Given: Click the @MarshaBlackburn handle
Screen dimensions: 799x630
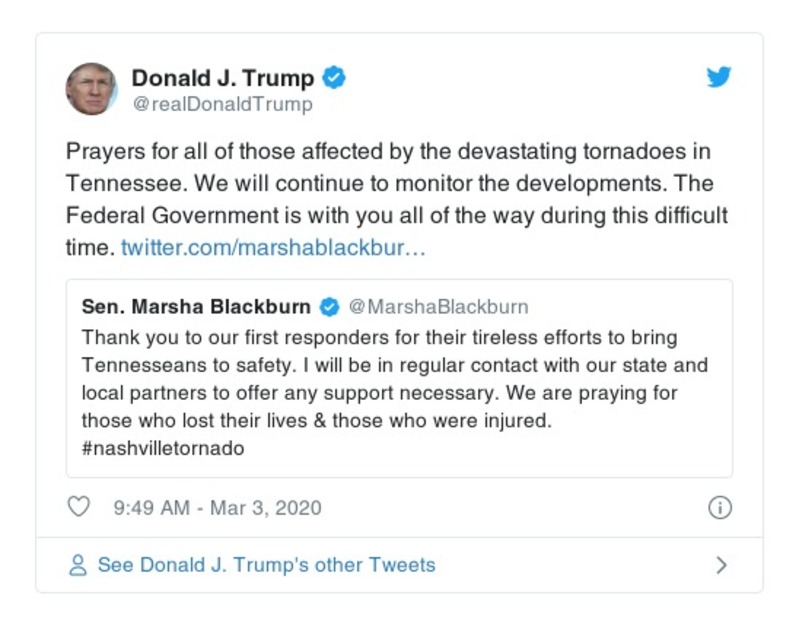Looking at the screenshot, I should (x=438, y=307).
